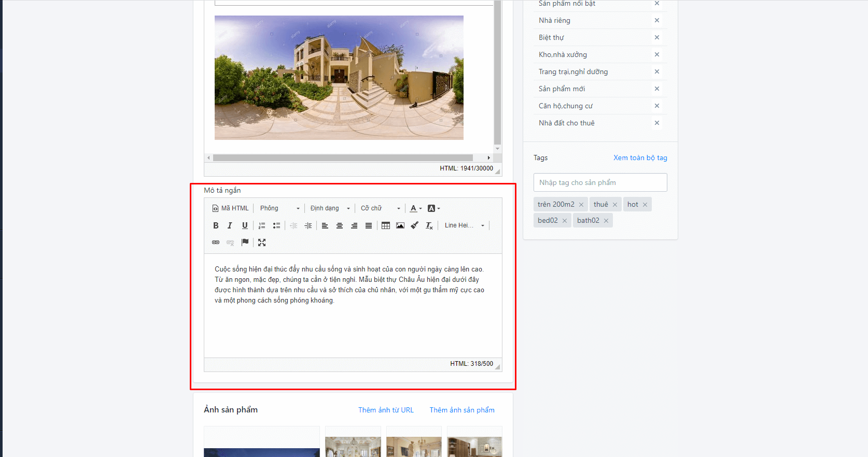Image resolution: width=868 pixels, height=457 pixels.
Task: Open the second product photo thumbnail
Action: click(353, 442)
